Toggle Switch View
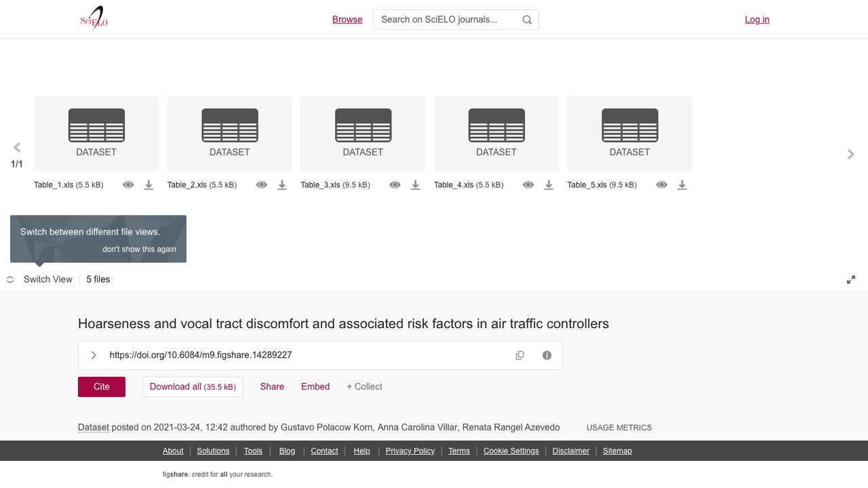 click(39, 279)
